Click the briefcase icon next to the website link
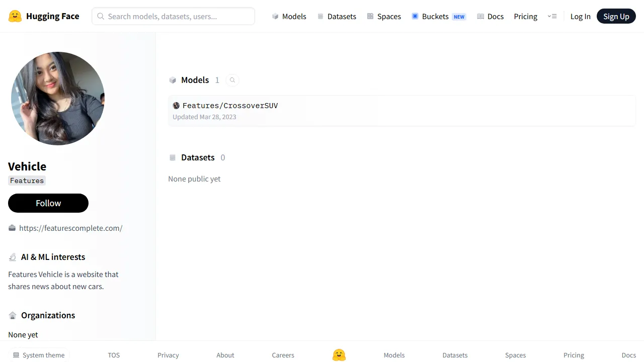Image resolution: width=644 pixels, height=362 pixels. click(12, 228)
